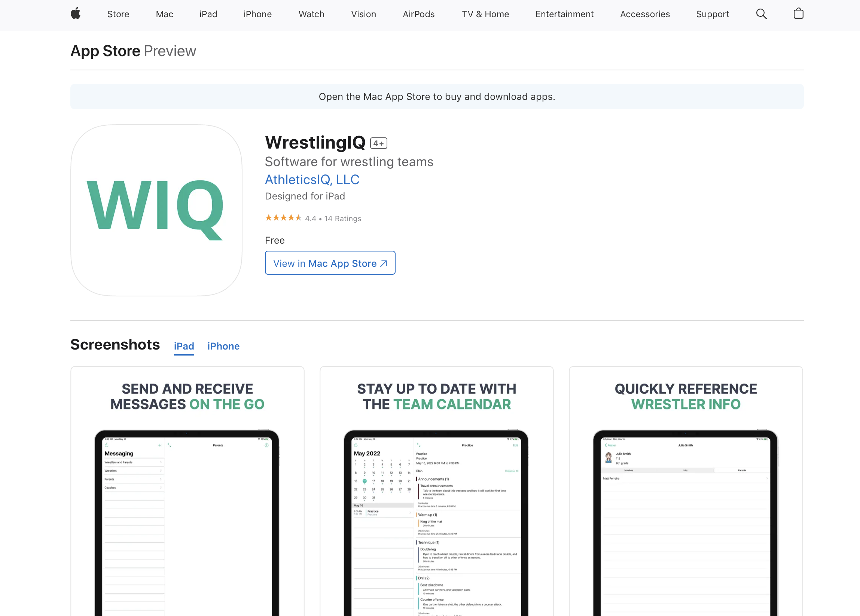Click the WrestlingIQ app title
Image resolution: width=860 pixels, height=616 pixels.
(315, 143)
